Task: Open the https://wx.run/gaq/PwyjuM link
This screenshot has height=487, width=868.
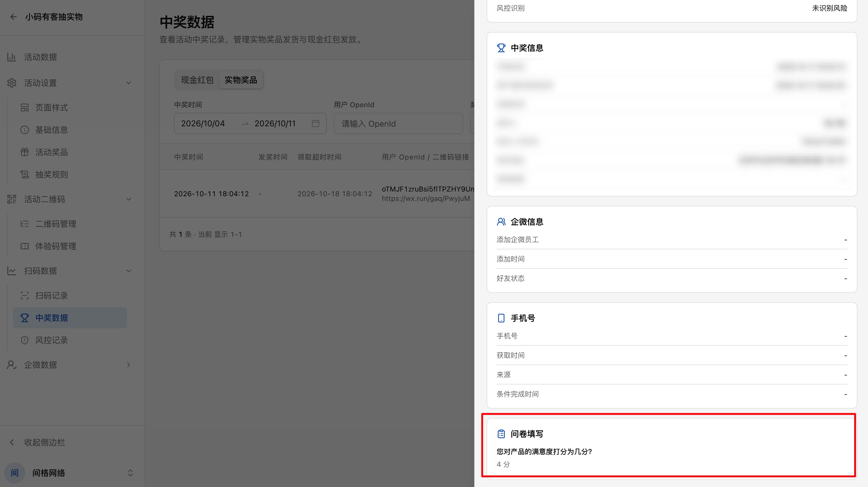Action: click(425, 198)
